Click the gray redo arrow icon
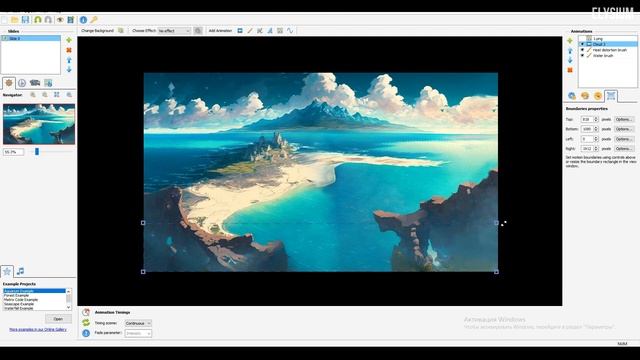Image resolution: width=640 pixels, height=360 pixels. [48, 20]
